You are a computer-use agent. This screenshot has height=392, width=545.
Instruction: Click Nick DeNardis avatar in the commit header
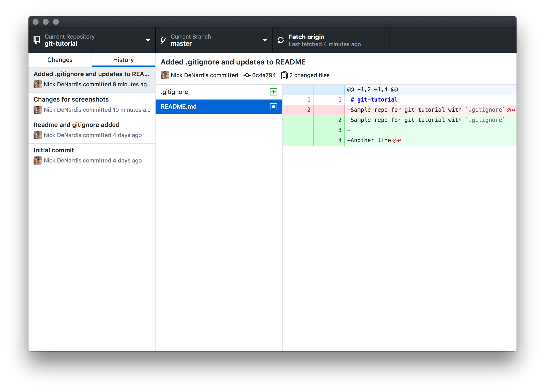click(x=164, y=75)
